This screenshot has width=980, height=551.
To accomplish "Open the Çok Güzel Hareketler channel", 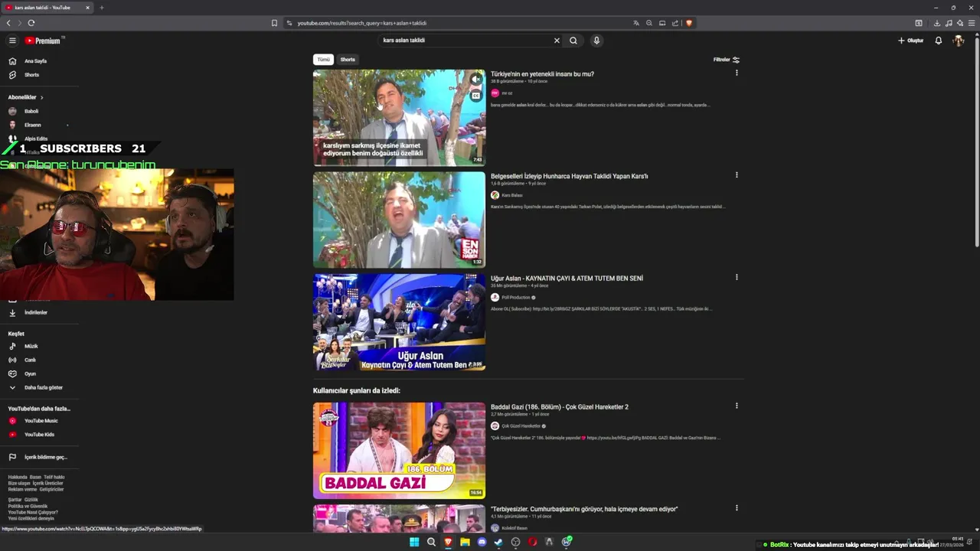I will [521, 425].
